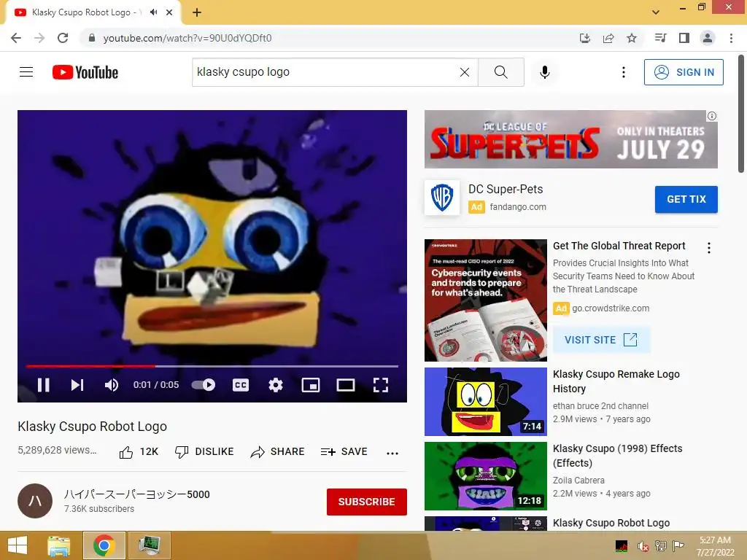Click the address bar URL
The width and height of the screenshot is (747, 560).
point(187,38)
